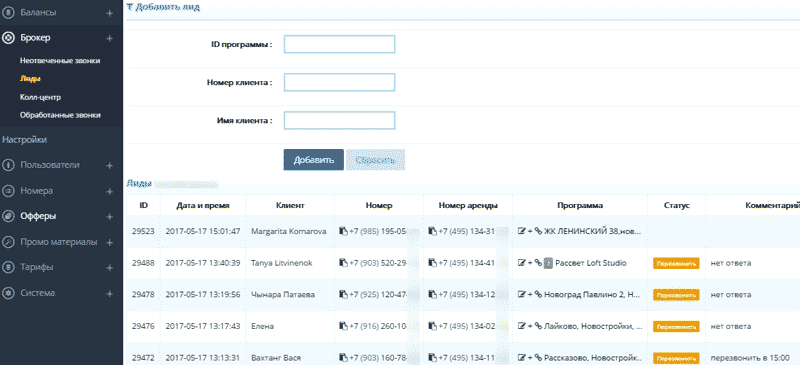Focus the Номер клиента input field

[x=339, y=82]
